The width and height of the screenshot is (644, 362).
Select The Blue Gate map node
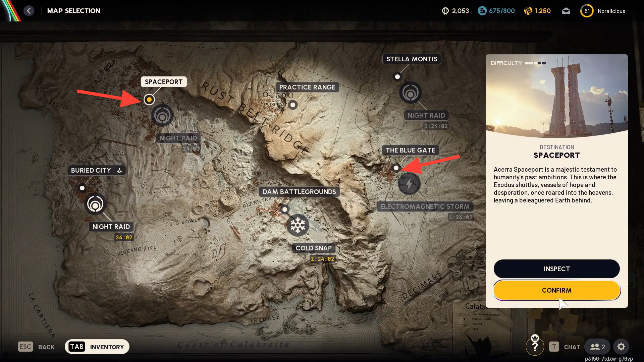[396, 168]
